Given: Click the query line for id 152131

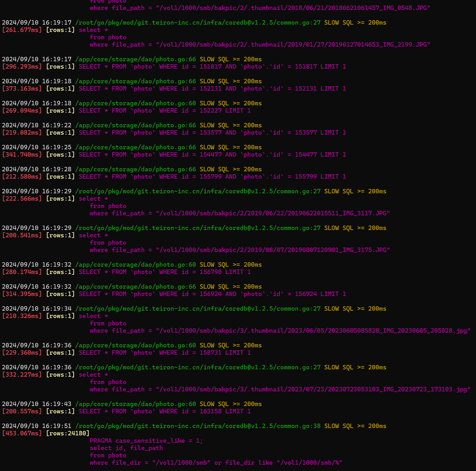Looking at the screenshot, I should pyautogui.click(x=212, y=89).
